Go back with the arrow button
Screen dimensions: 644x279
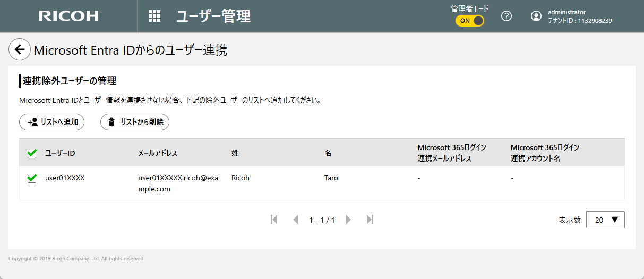tap(20, 49)
